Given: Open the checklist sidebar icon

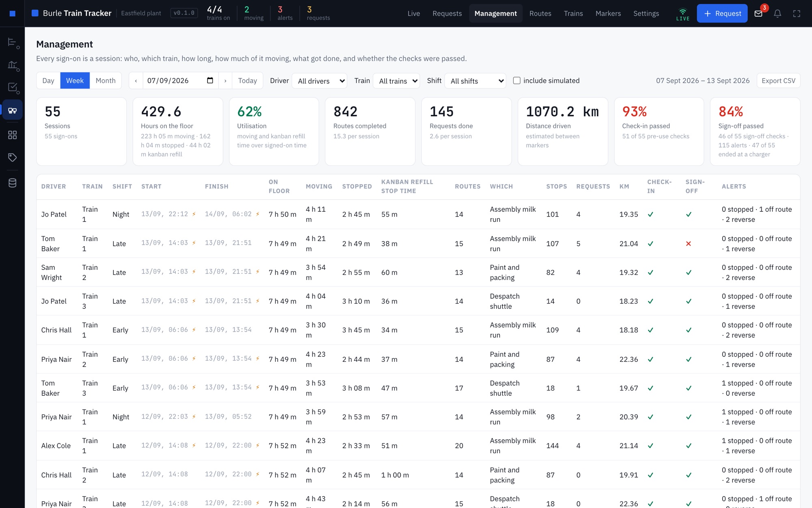Looking at the screenshot, I should [13, 87].
